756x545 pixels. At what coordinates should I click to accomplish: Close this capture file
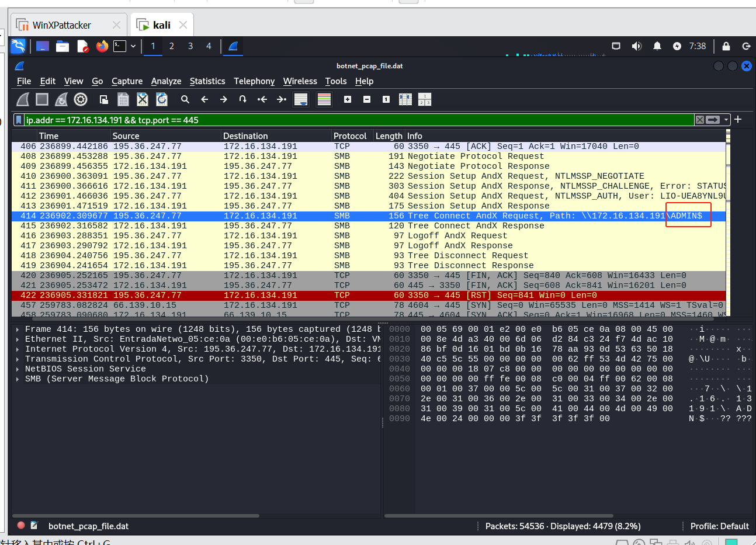tap(143, 100)
